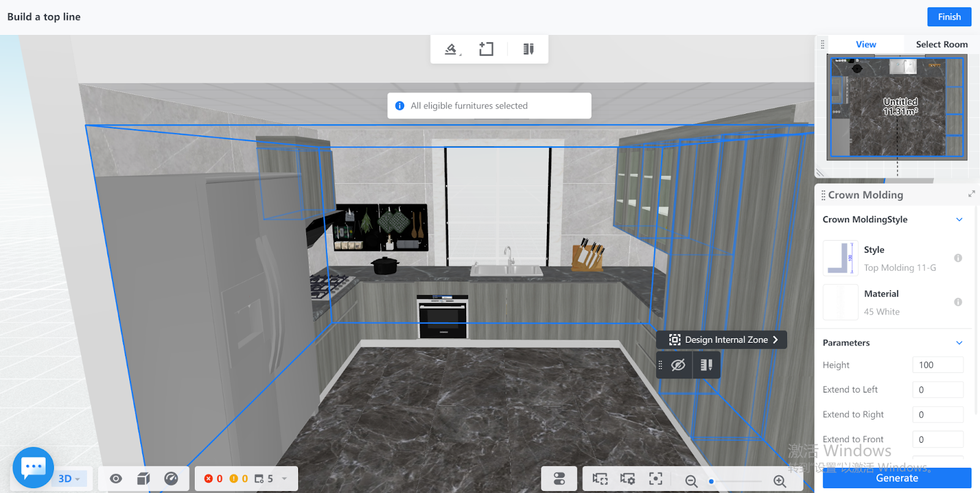This screenshot has height=493, width=980.
Task: Click the "Build a top line" title
Action: point(44,17)
